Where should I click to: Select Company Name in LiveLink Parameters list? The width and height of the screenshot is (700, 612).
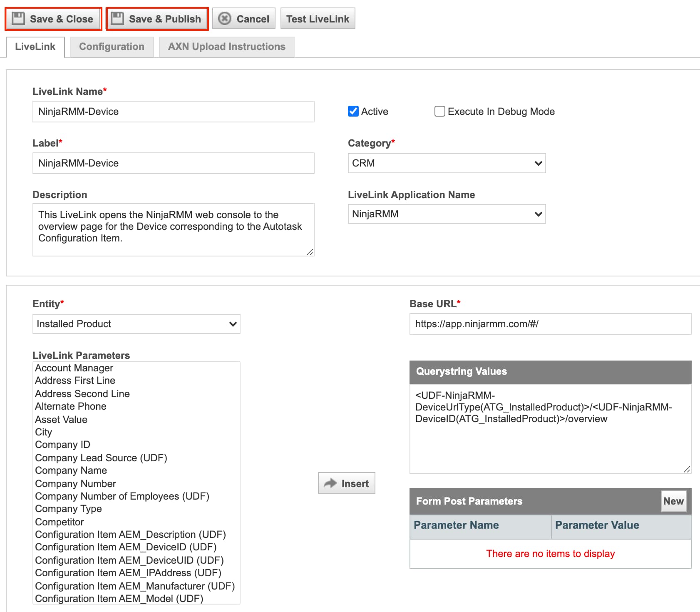(71, 470)
